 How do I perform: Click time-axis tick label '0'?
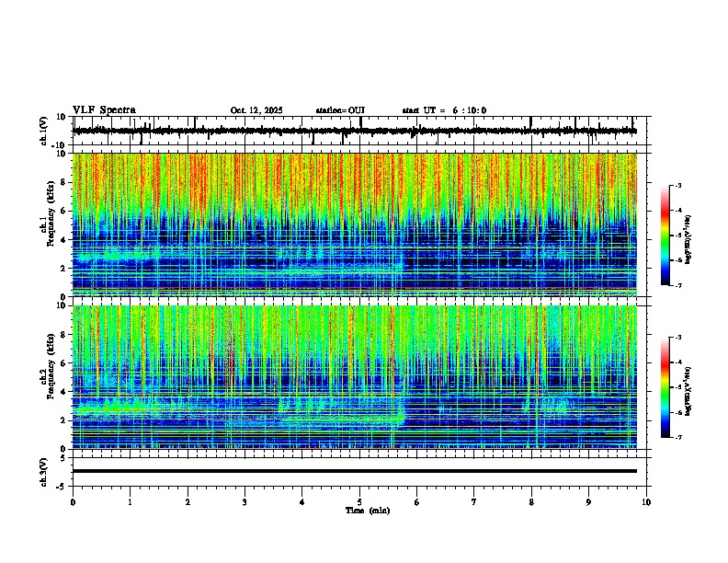(x=73, y=502)
